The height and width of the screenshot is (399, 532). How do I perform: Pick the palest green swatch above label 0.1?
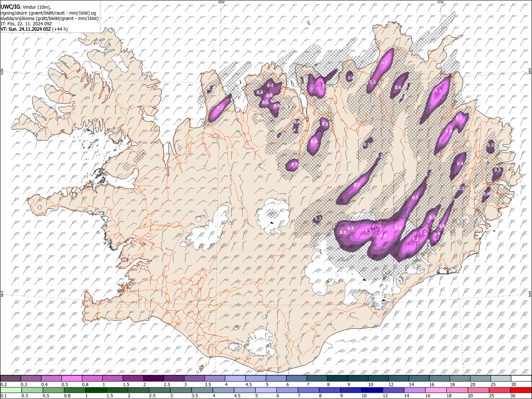pos(11,390)
